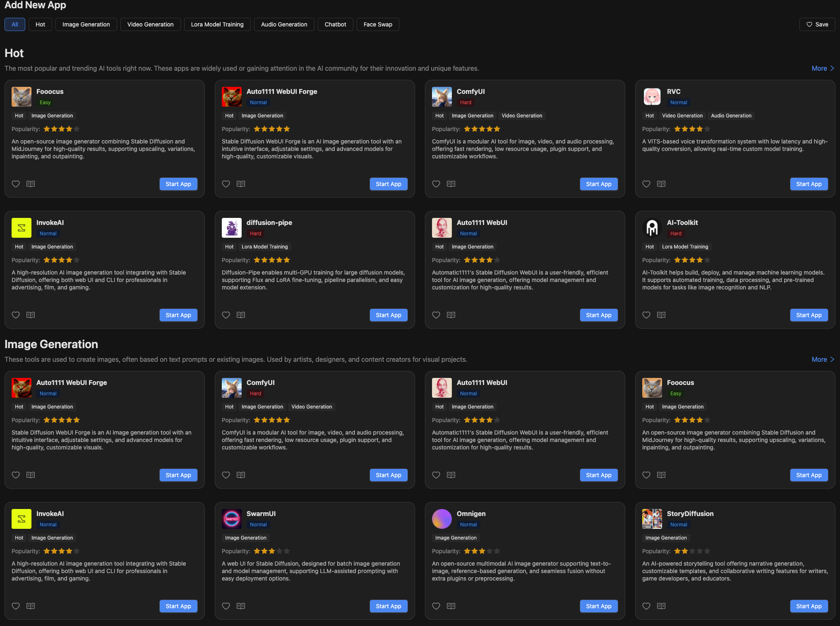Filter by Lora Model Training tab

[217, 24]
